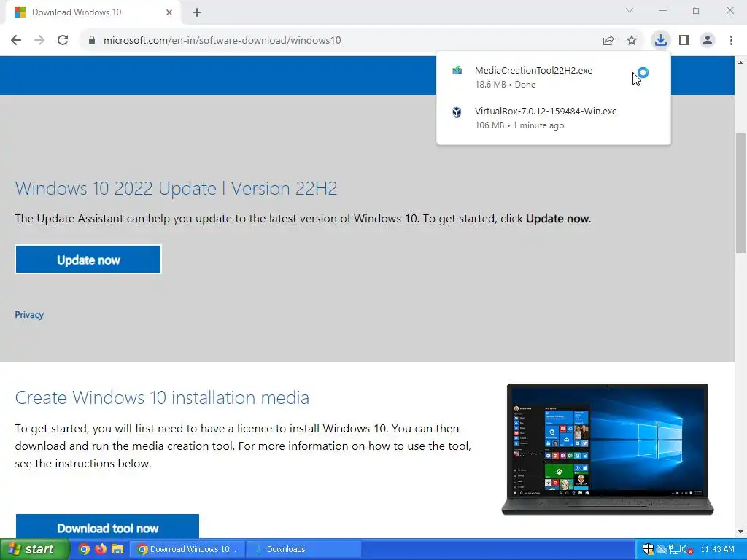The image size is (747, 560).
Task: Click the Create Windows 10 installation media heading
Action: pos(162,397)
